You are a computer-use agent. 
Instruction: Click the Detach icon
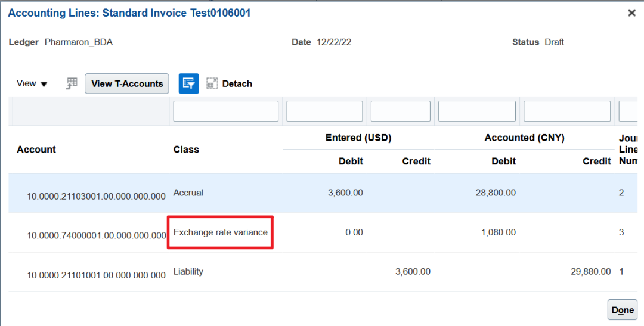[x=212, y=84]
